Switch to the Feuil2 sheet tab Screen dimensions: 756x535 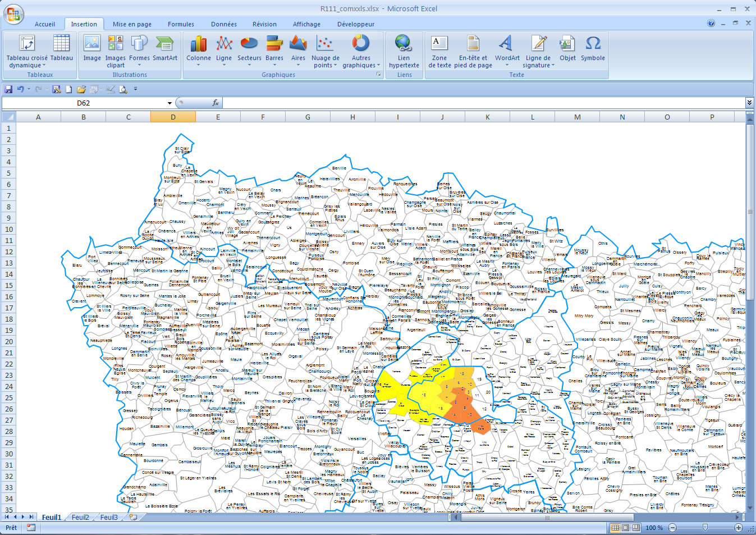80,517
